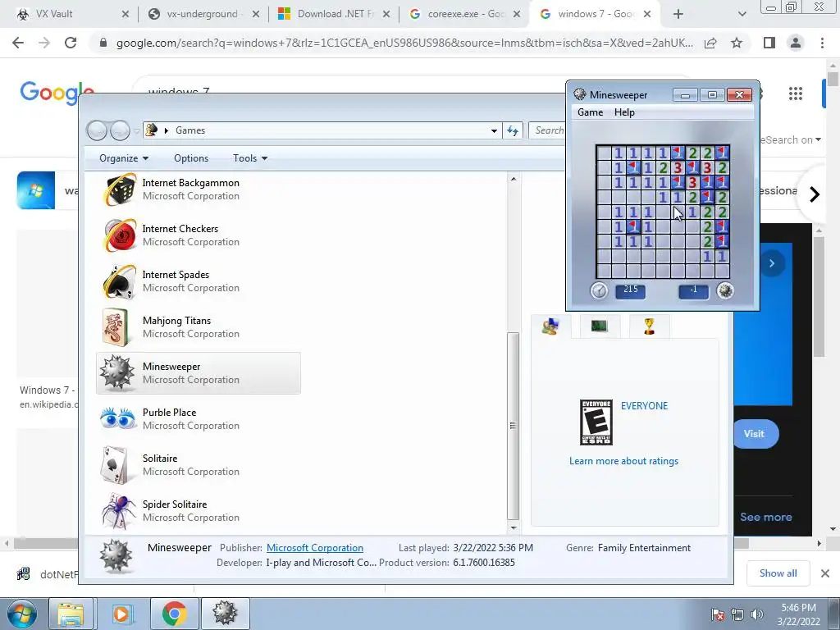Click Learn more about ratings link
This screenshot has width=840, height=630.
click(x=623, y=461)
